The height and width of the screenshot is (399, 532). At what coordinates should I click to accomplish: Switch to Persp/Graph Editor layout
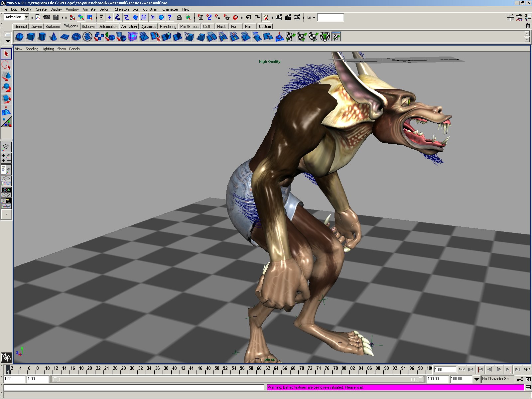tap(6, 181)
